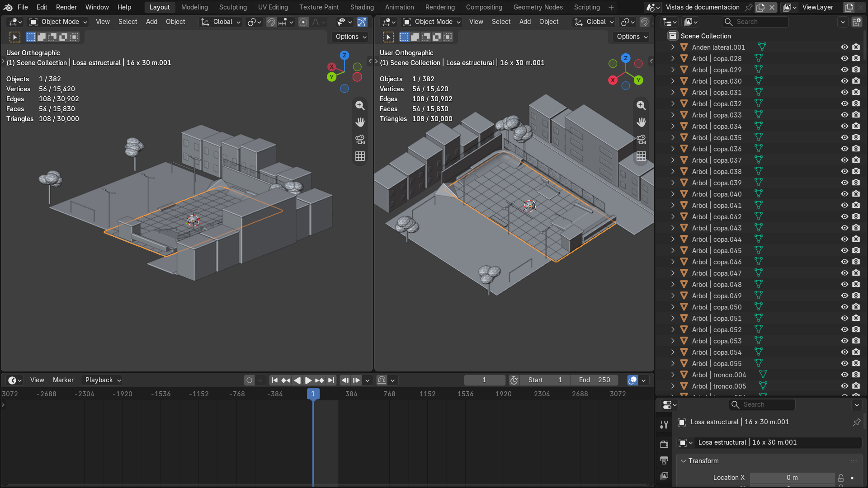Screen dimensions: 868x488
Task: Expand Arbol | copa.030 tree item
Action: coord(673,81)
